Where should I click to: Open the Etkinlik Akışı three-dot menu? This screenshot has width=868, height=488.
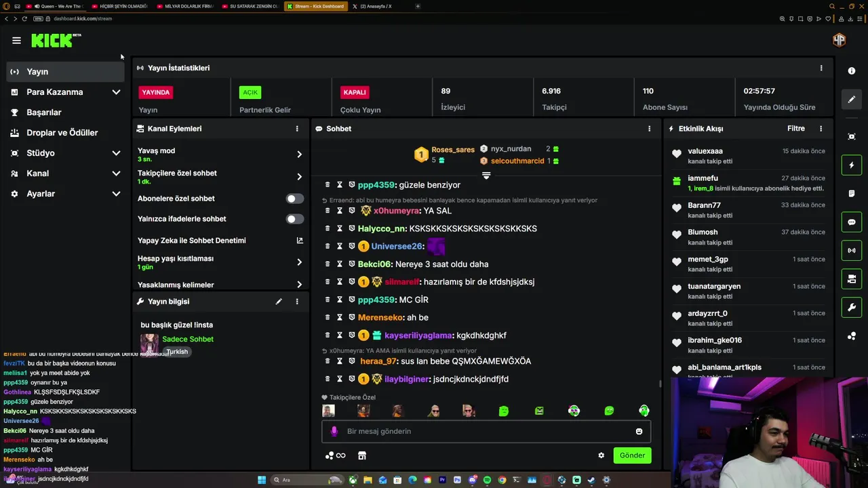click(x=821, y=129)
